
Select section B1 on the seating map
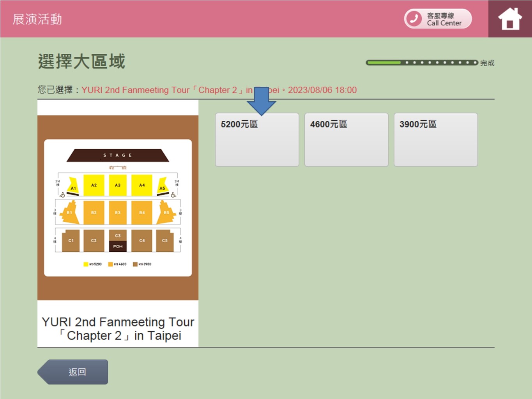[x=70, y=212]
